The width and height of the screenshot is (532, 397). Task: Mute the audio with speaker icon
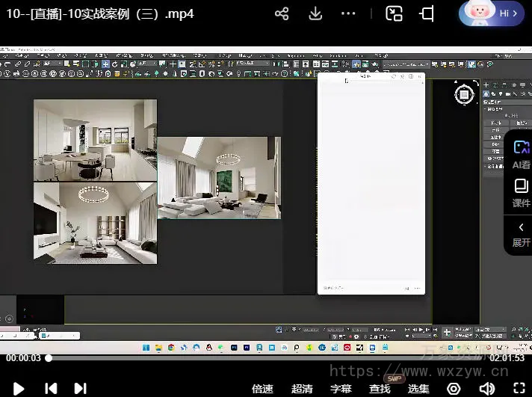(x=486, y=389)
